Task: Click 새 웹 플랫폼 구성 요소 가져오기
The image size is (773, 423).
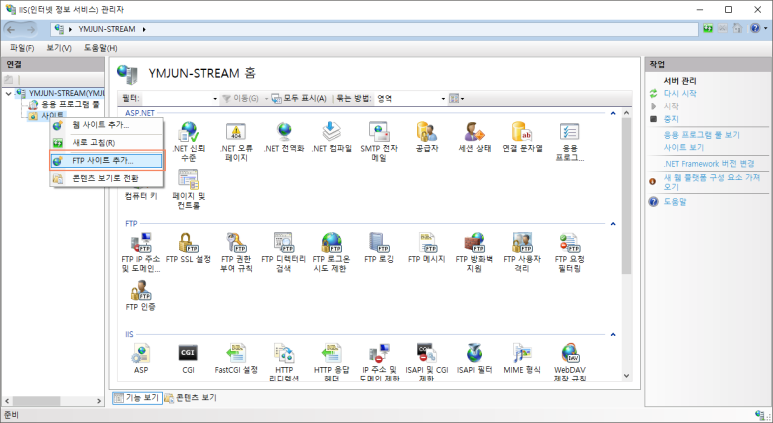Action: [x=712, y=182]
